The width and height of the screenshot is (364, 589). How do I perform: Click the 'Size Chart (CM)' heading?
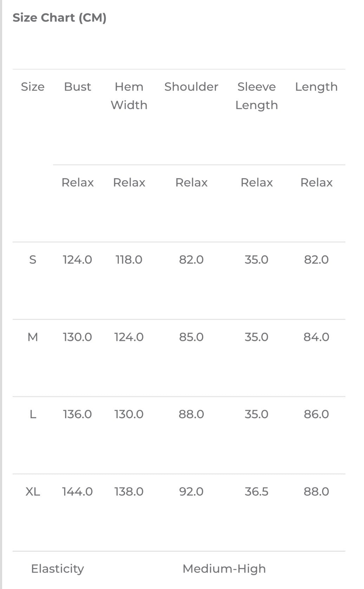(59, 18)
